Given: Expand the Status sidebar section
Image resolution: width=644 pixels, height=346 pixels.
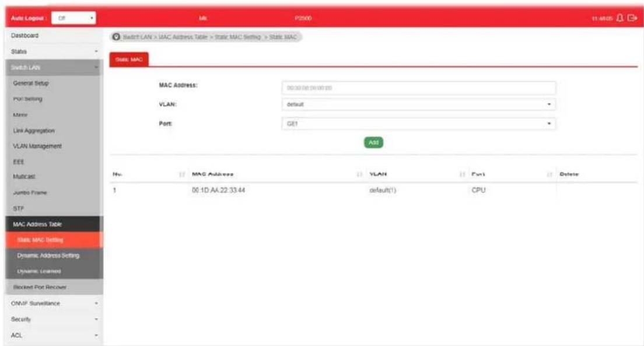Looking at the screenshot, I should (54, 51).
